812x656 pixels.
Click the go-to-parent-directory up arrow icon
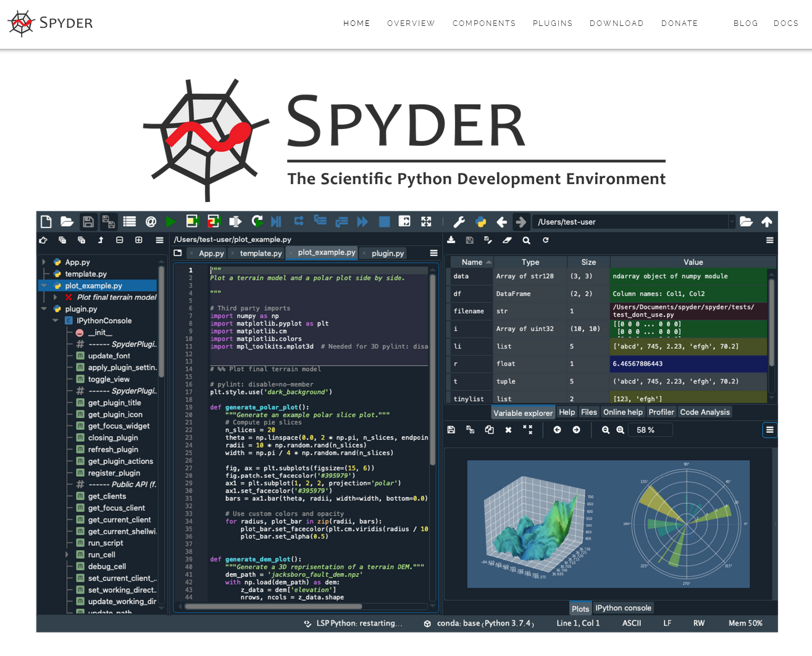coord(767,222)
